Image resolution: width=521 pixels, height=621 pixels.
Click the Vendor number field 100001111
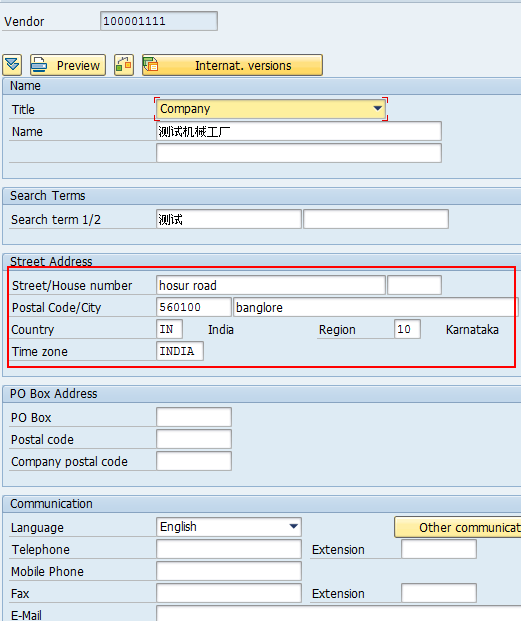(x=159, y=21)
